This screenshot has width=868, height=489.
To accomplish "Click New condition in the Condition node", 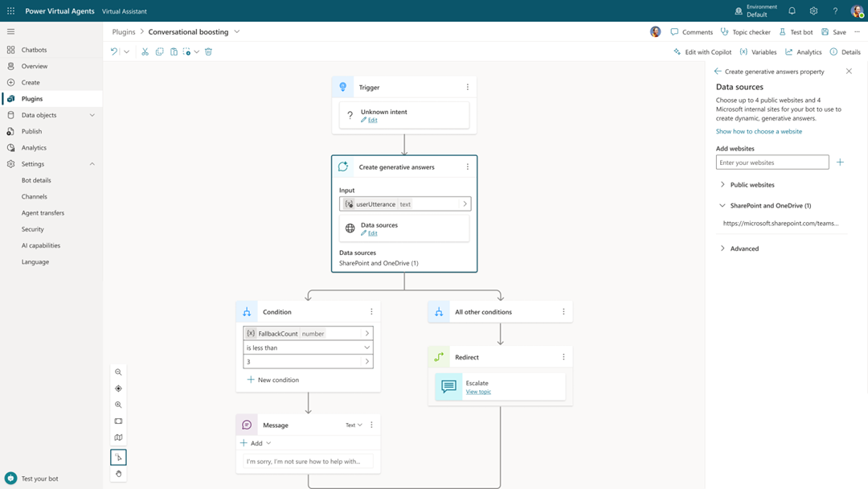I will [272, 379].
